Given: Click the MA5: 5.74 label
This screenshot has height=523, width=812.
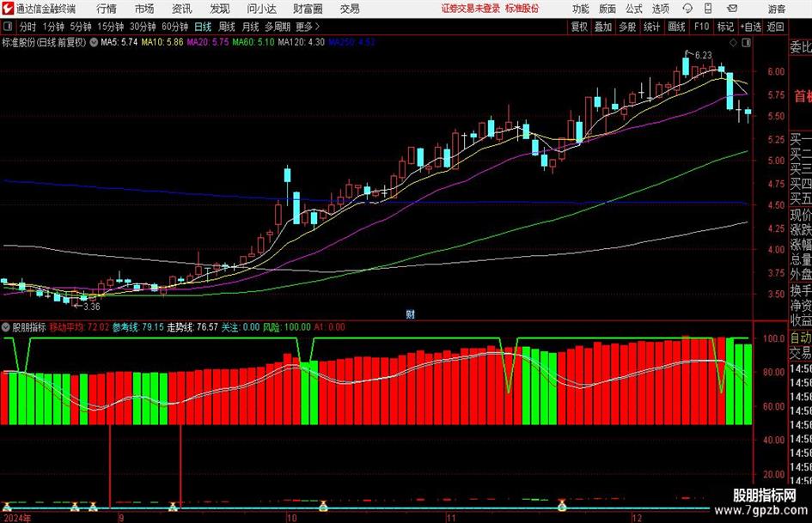Looking at the screenshot, I should tap(119, 42).
